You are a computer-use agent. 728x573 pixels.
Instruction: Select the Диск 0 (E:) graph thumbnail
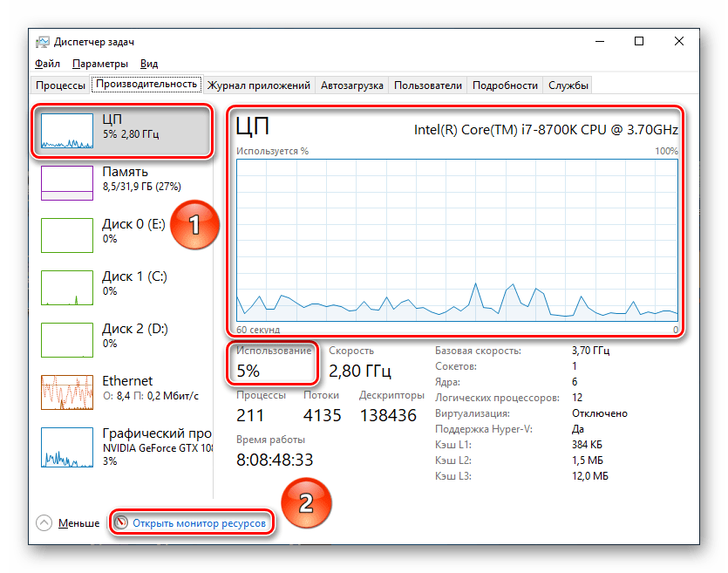coord(67,235)
